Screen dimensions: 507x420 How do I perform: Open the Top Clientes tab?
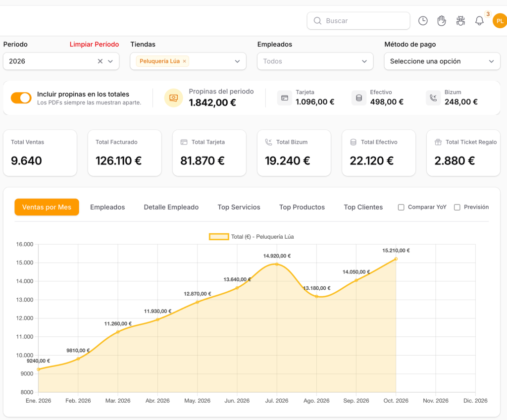pos(363,207)
